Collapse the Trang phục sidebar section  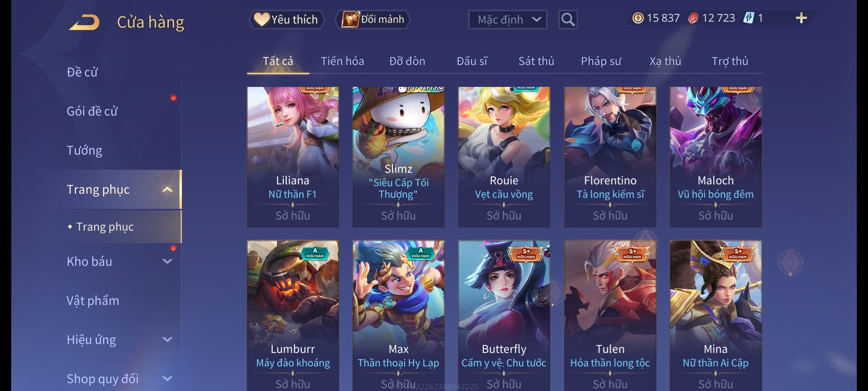click(x=167, y=189)
